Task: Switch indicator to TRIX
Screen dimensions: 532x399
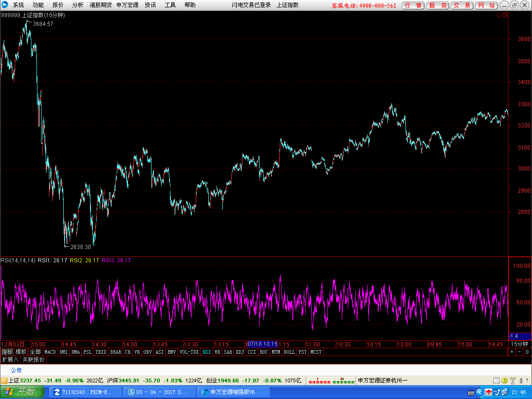Action: point(101,352)
